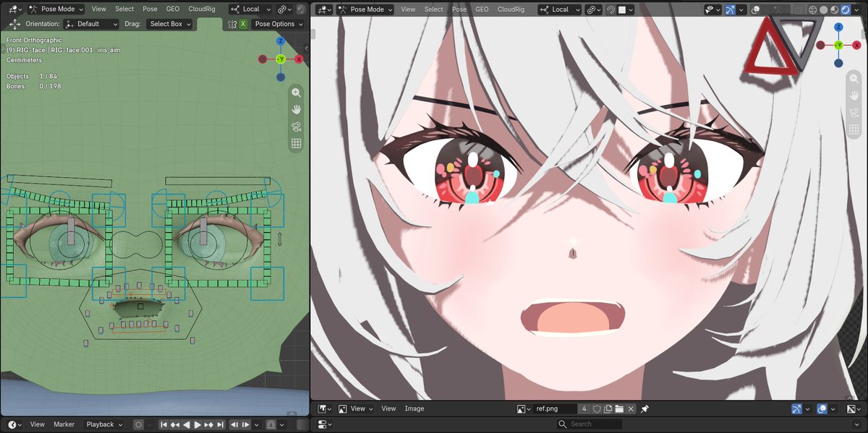This screenshot has width=868, height=433.
Task: Open pivot point dropdown in left viewport
Action: 284,9
